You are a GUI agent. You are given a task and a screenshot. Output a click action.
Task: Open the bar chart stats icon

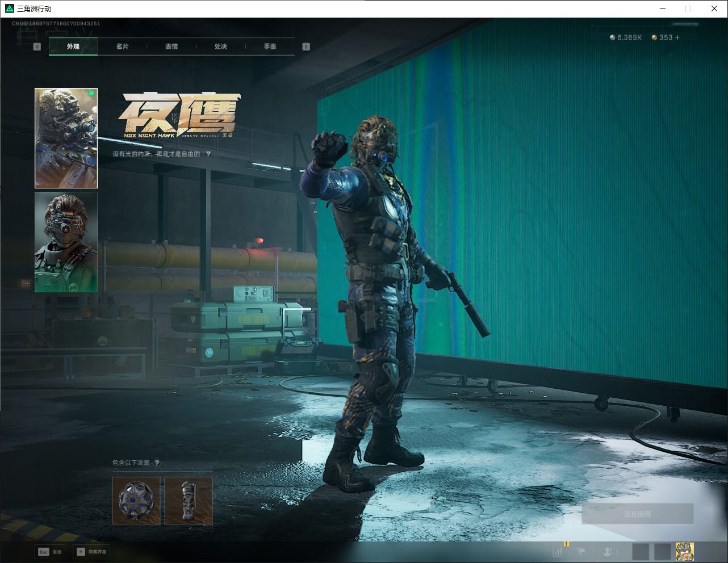coord(558,551)
